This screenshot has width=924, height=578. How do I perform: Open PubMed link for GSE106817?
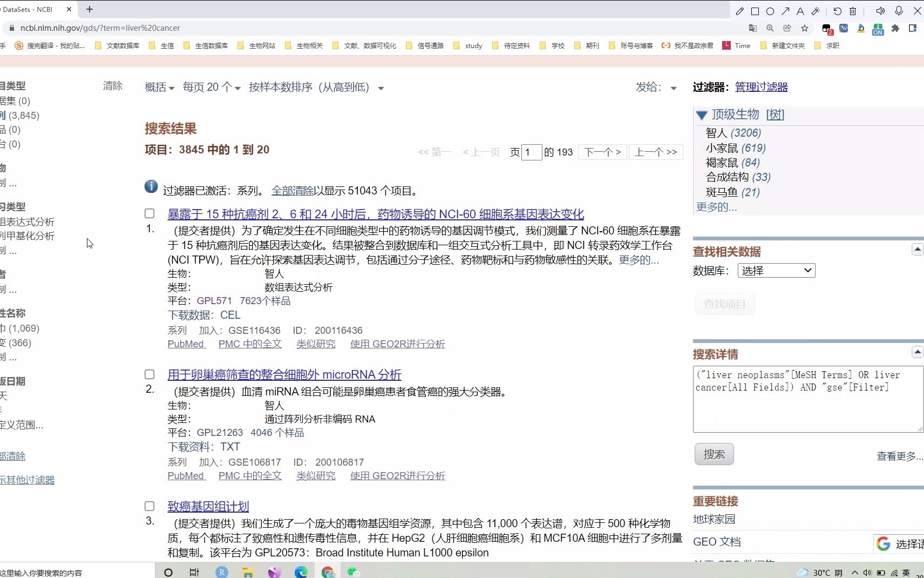(186, 476)
